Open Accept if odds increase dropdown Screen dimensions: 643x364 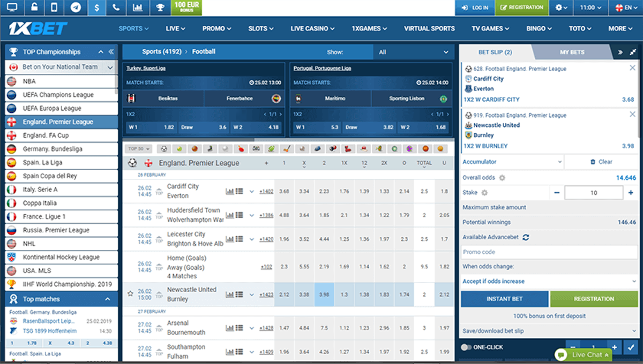point(549,281)
